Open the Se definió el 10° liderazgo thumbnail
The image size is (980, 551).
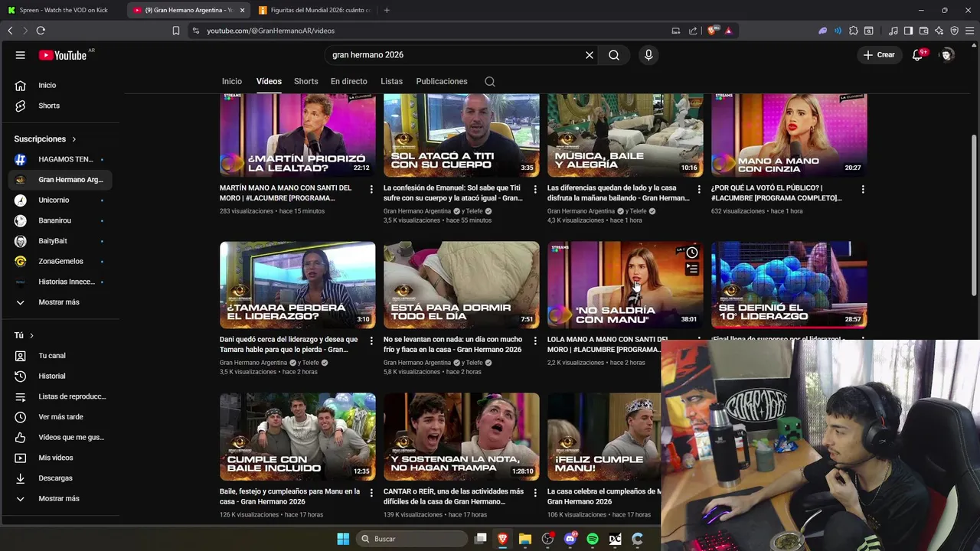click(x=789, y=285)
